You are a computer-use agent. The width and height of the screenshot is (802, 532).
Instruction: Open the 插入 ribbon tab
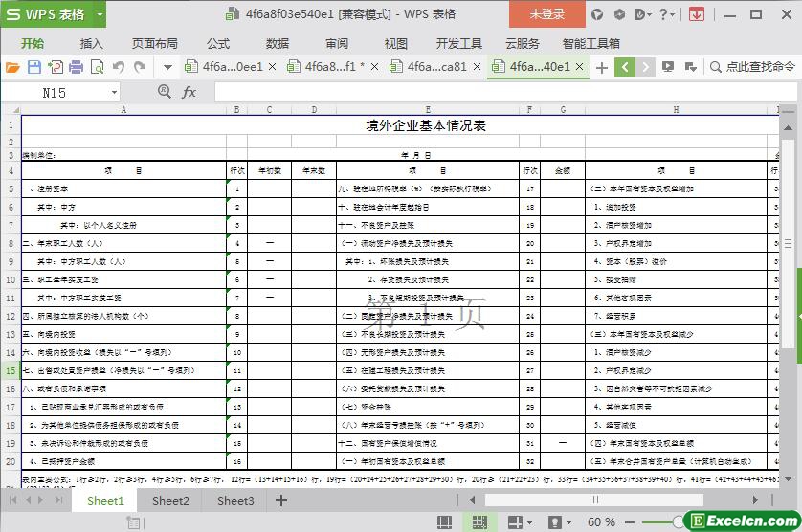[x=92, y=43]
